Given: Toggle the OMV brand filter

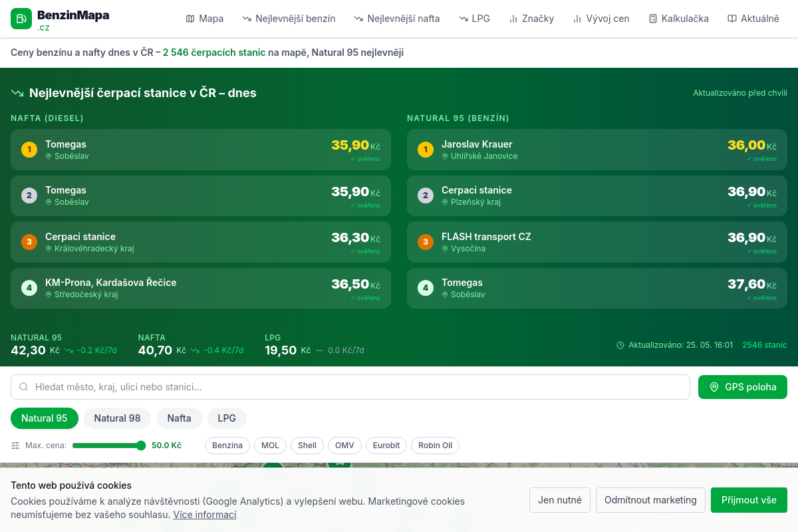Looking at the screenshot, I should [344, 446].
